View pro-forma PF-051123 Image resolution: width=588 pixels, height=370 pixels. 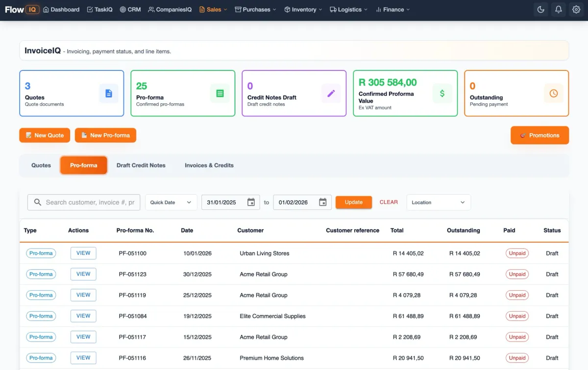(83, 274)
